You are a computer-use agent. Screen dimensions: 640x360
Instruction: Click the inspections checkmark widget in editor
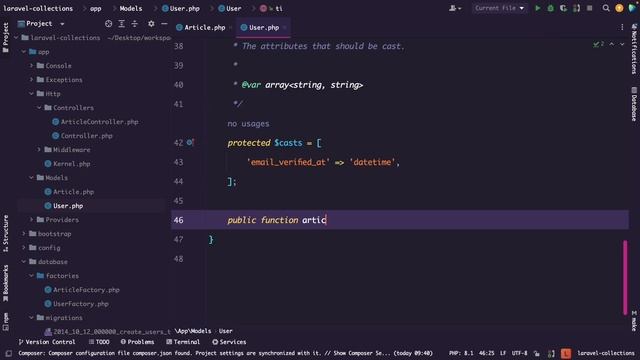pos(598,44)
